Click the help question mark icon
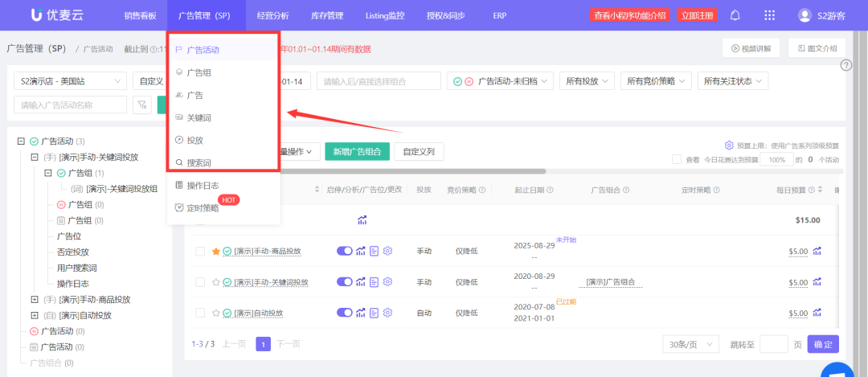 click(x=845, y=65)
